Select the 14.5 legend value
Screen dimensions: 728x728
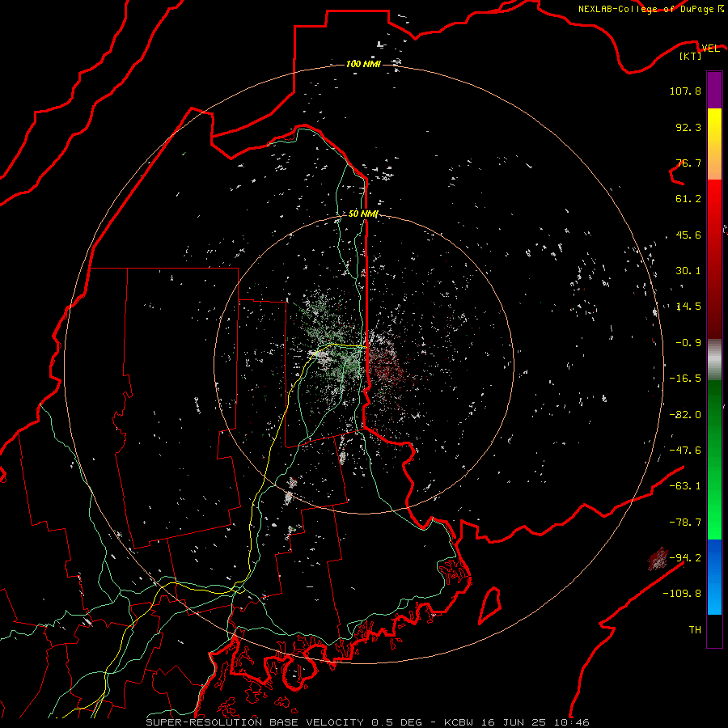point(688,307)
